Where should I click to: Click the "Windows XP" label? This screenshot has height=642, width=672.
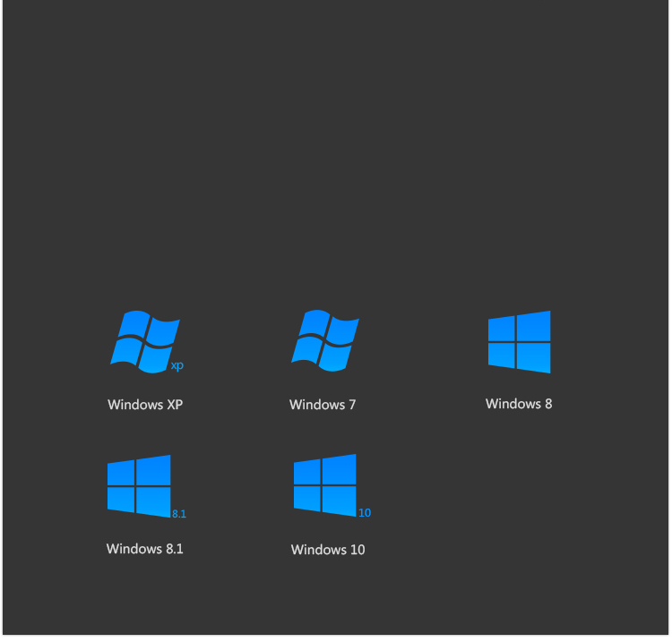click(x=145, y=405)
